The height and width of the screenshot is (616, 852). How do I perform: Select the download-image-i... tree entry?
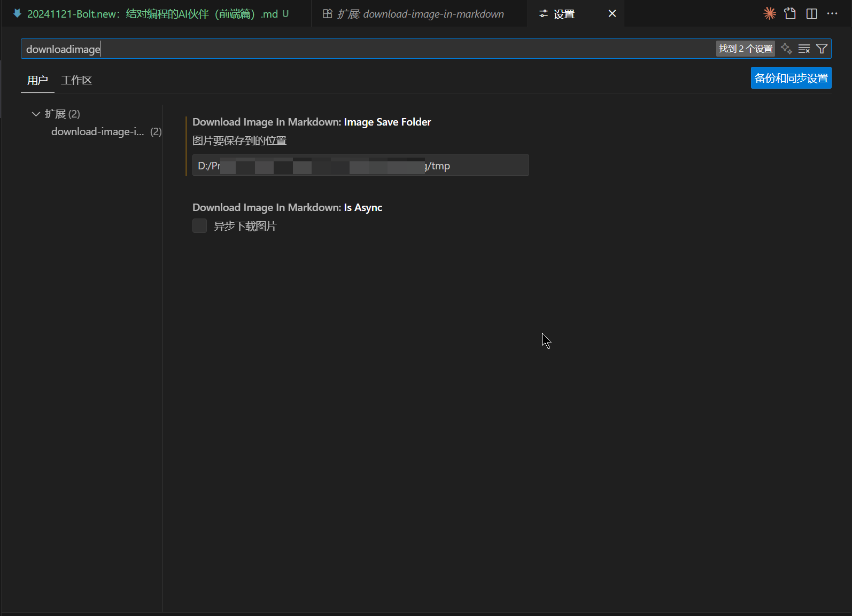98,131
